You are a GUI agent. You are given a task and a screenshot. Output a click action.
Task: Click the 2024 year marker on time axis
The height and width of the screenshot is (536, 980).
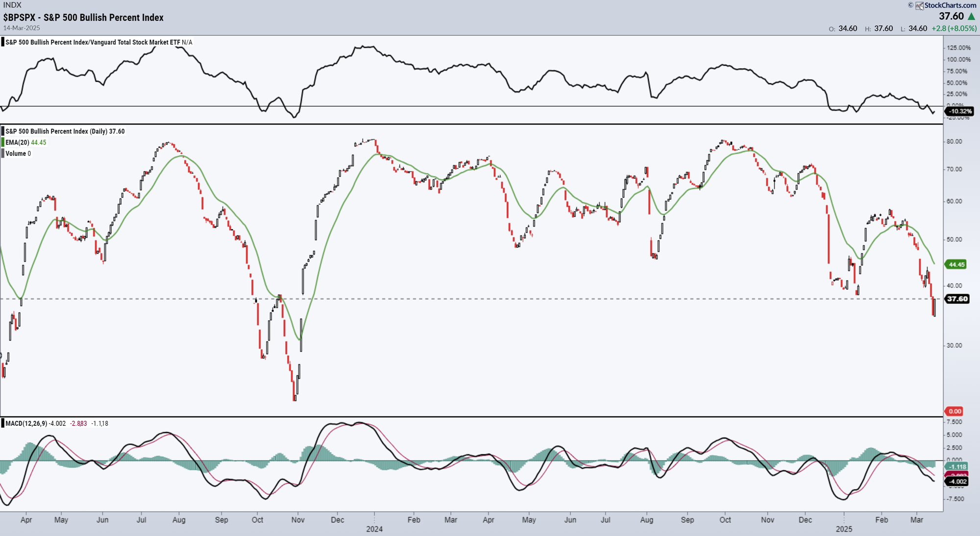[x=374, y=529]
